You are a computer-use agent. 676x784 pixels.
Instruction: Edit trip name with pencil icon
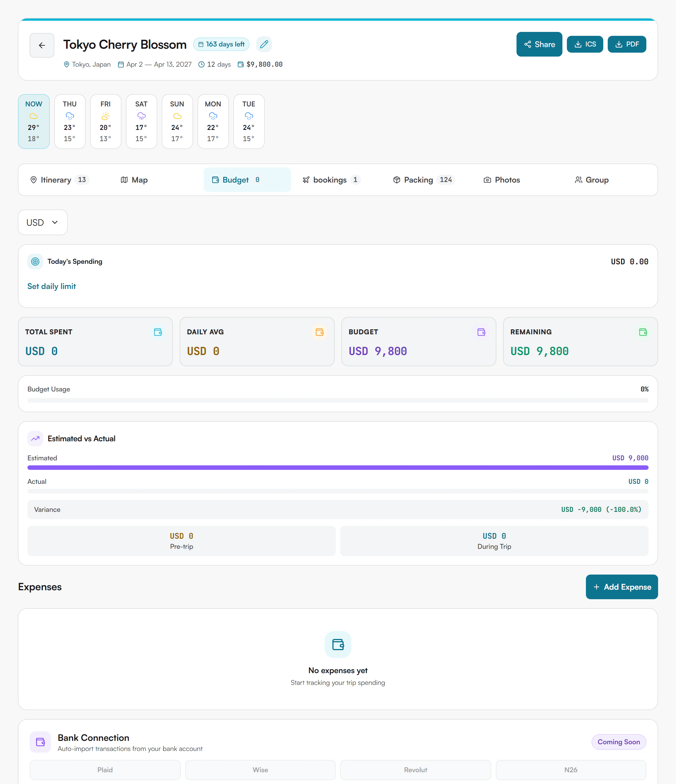(x=264, y=44)
